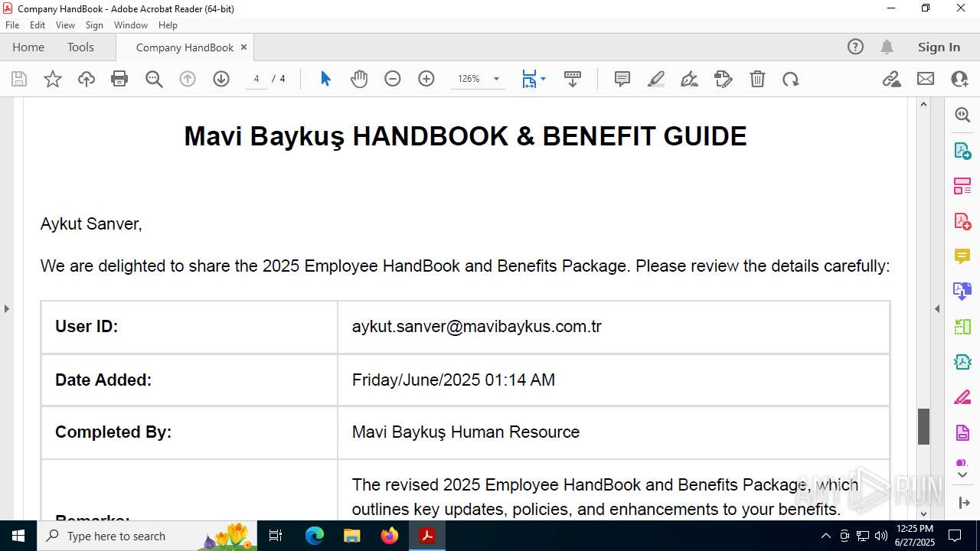
Task: Open the yellow Comment tool in right panel
Action: pyautogui.click(x=962, y=256)
